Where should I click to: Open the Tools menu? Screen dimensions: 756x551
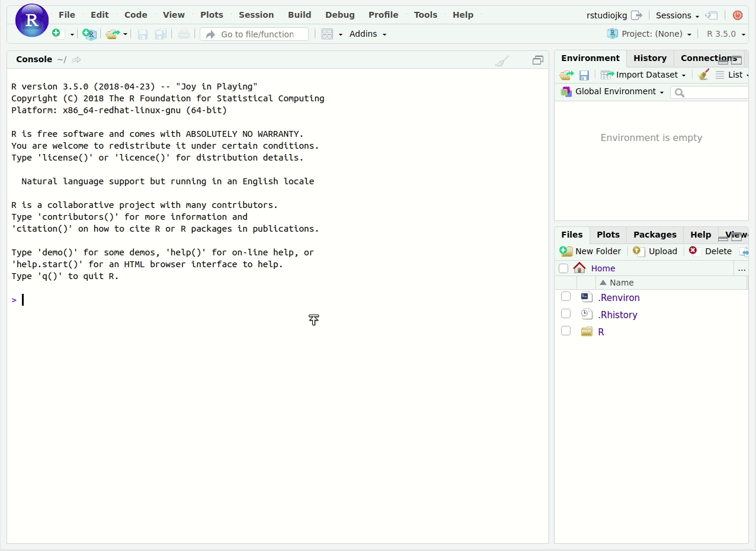coord(425,15)
